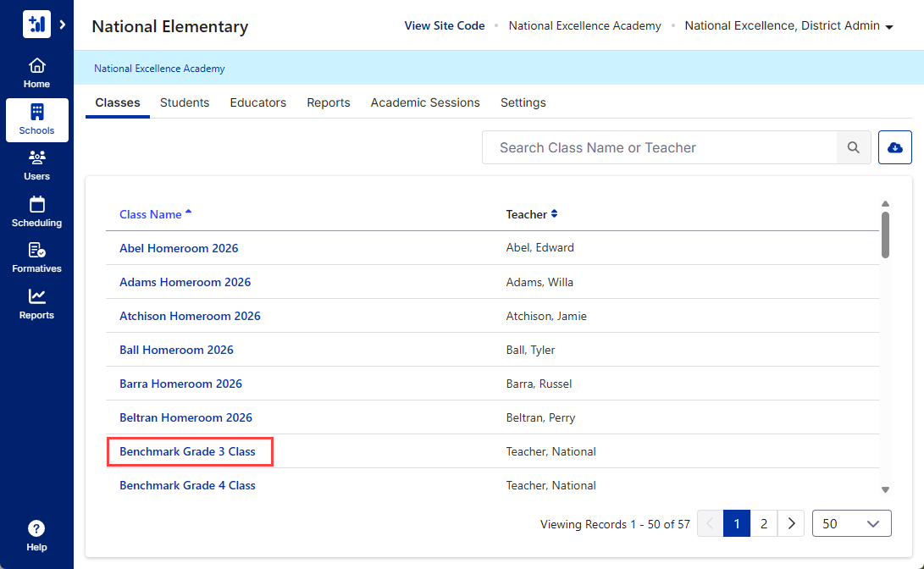Screen dimensions: 924x569
Task: Click Viewing Records 1 - 50 of 57 text
Action: click(615, 524)
